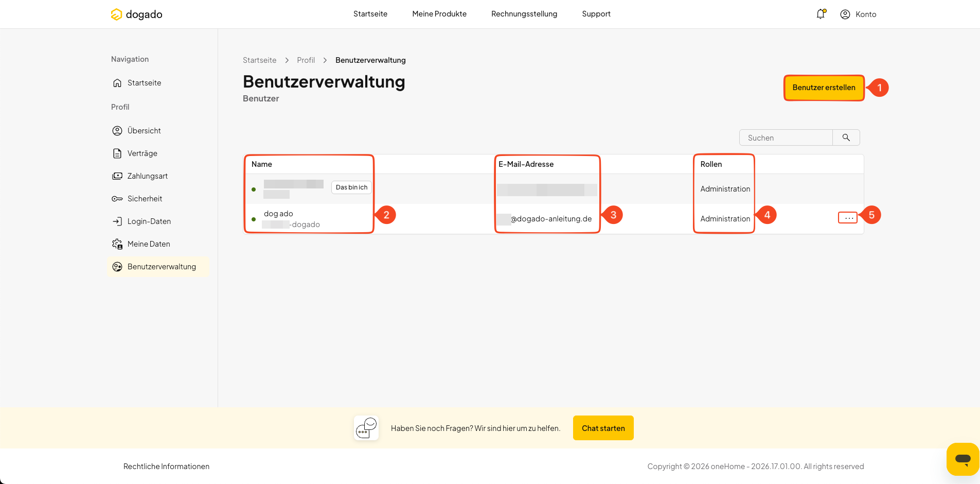The image size is (980, 484).
Task: Click the Konto account icon
Action: coord(845,14)
